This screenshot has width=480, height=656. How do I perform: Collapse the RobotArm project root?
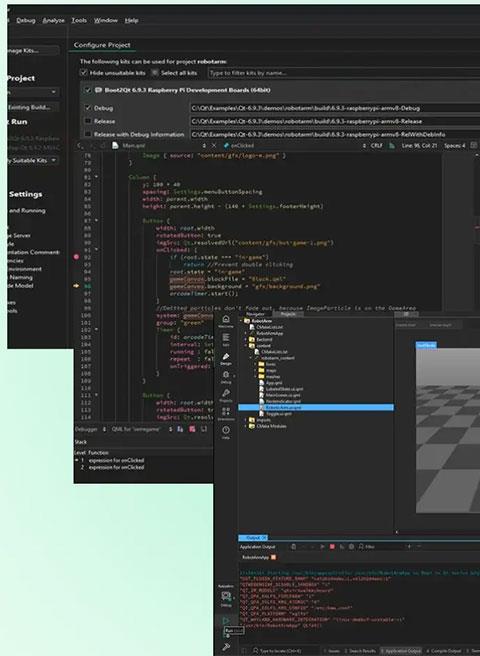[x=241, y=321]
